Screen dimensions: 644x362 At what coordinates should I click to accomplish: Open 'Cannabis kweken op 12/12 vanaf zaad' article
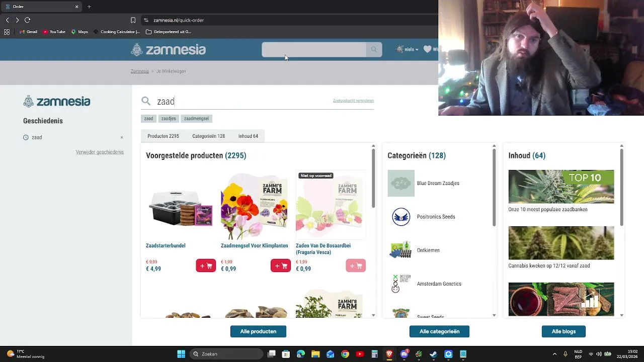549,266
